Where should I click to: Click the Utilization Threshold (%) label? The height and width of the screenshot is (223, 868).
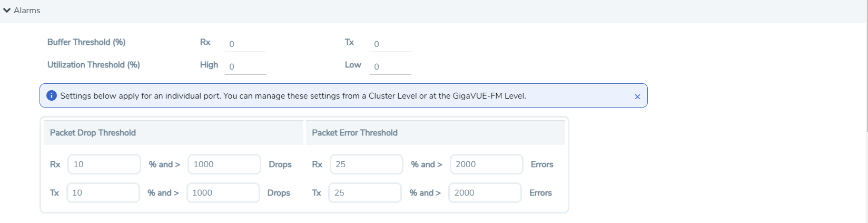pyautogui.click(x=94, y=65)
